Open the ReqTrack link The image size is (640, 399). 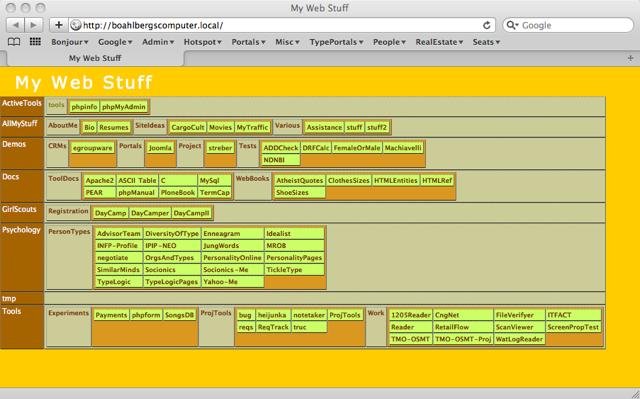coord(273,327)
